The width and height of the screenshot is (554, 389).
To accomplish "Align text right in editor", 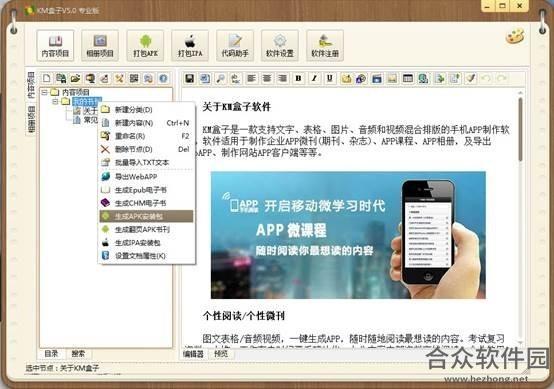I will (283, 78).
